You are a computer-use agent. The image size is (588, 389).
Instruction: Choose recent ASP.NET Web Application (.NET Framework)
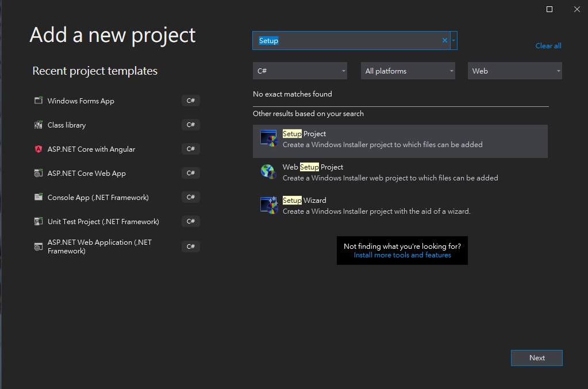(x=116, y=247)
